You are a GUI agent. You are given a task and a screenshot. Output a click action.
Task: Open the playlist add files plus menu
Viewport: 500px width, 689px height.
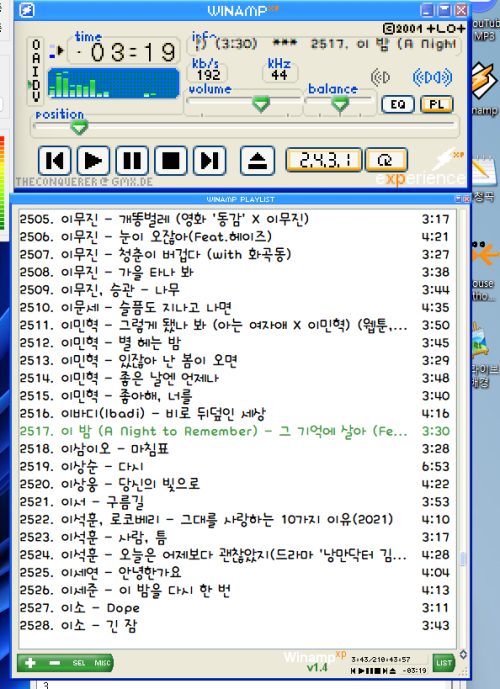[x=30, y=663]
